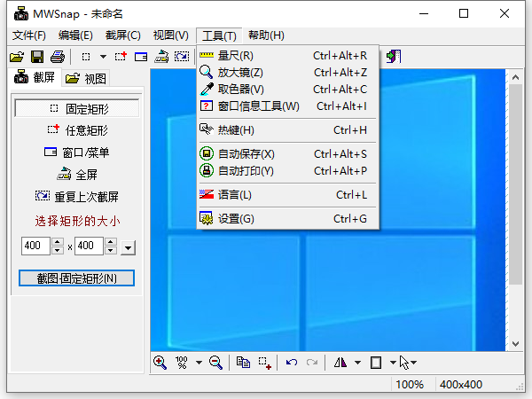The height and width of the screenshot is (399, 532).
Task: Switch to the 视图 tab
Action: [86, 79]
